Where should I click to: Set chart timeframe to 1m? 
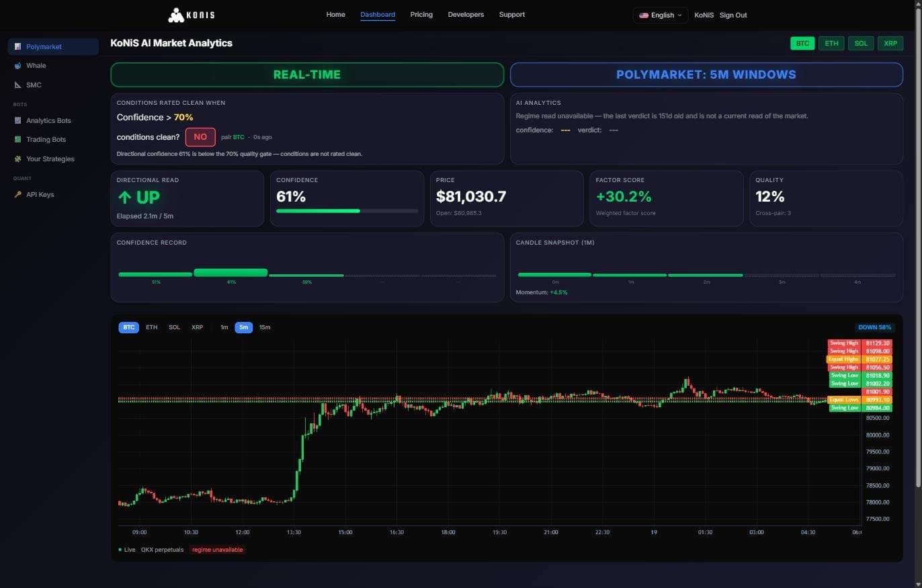pos(224,327)
